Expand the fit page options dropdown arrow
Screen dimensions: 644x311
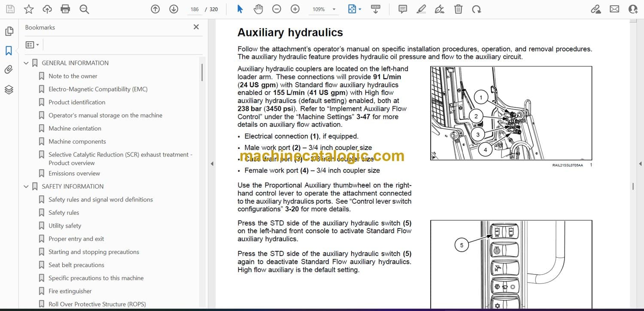[360, 9]
